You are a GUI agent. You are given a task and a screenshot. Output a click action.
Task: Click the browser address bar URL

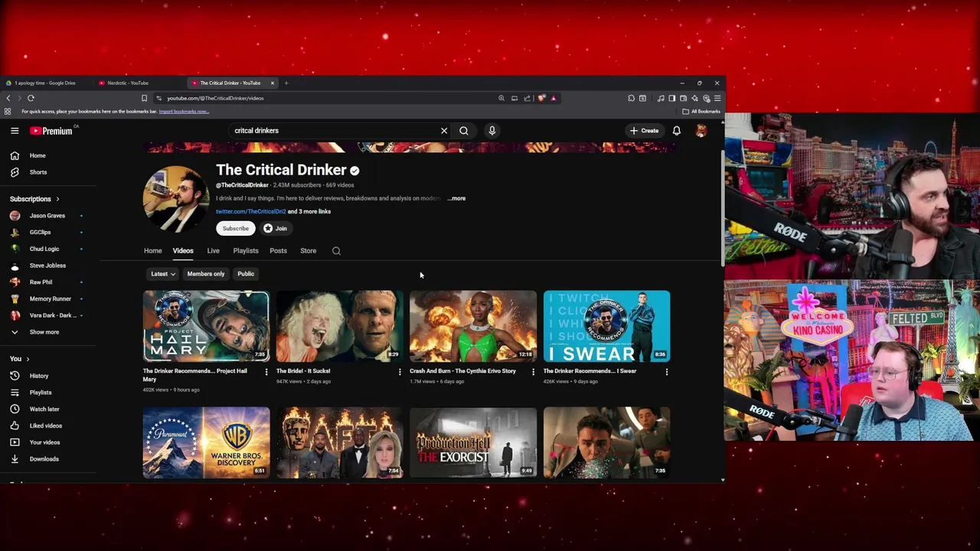(215, 98)
